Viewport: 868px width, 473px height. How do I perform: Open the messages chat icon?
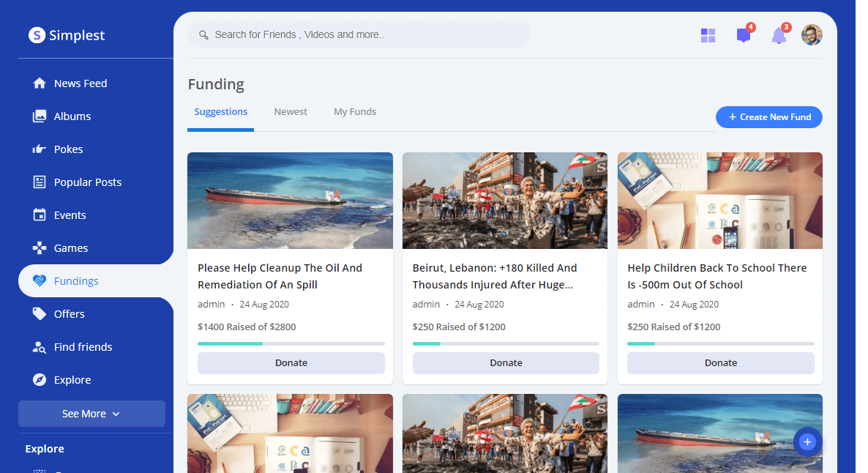coord(743,35)
